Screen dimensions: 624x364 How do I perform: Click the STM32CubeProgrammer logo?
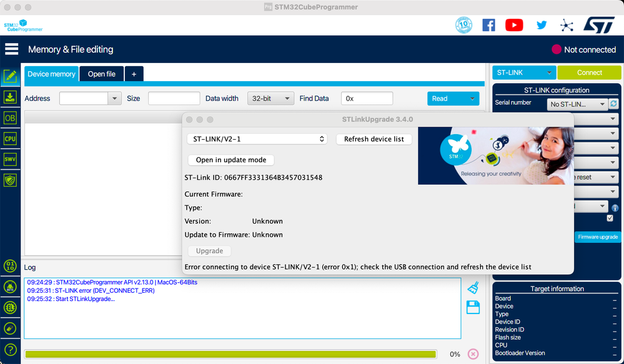(23, 26)
